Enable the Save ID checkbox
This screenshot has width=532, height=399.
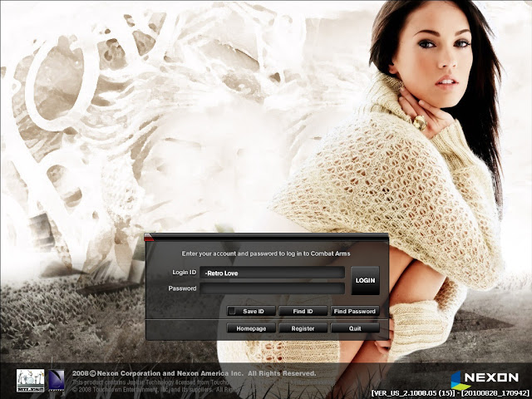click(232, 311)
